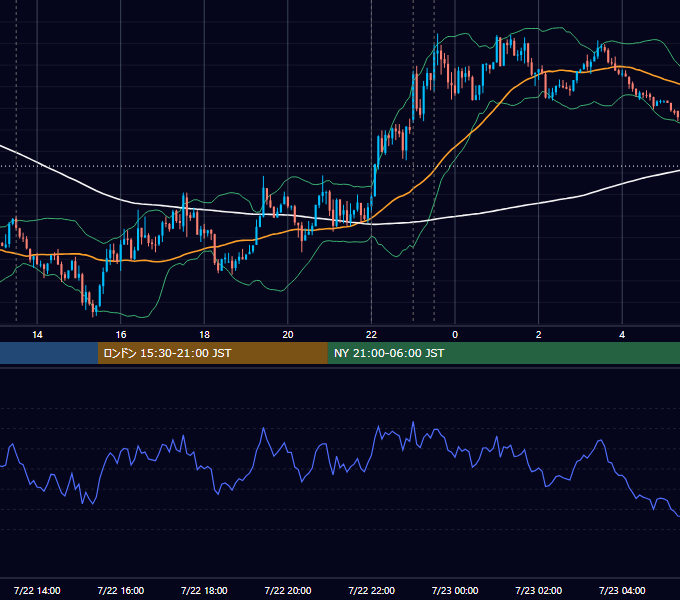The height and width of the screenshot is (600, 680).
Task: Click the 7/22 22:00 time label
Action: (372, 590)
